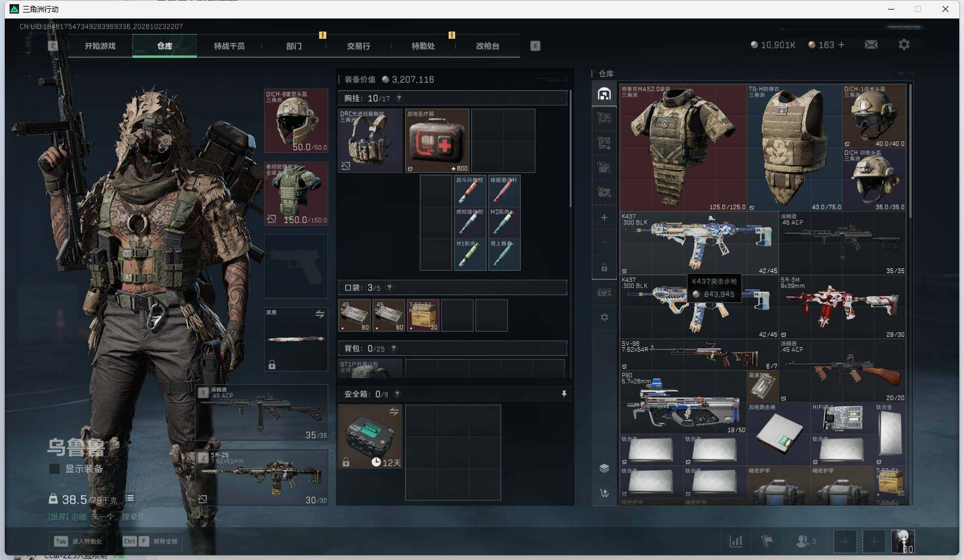Image resolution: width=964 pixels, height=560 pixels.
Task: Click the equipment panel vertical scrollbar
Action: (570, 149)
